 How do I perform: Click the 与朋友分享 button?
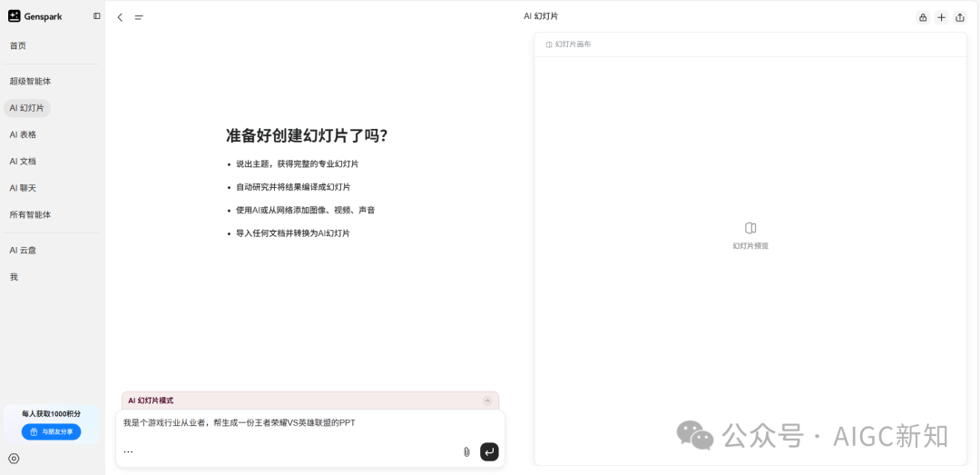click(51, 431)
